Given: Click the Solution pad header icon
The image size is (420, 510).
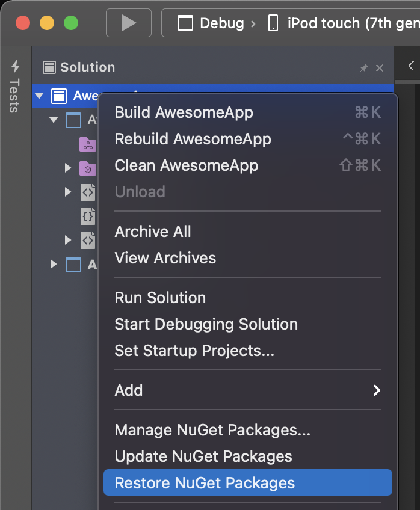Looking at the screenshot, I should 49,67.
